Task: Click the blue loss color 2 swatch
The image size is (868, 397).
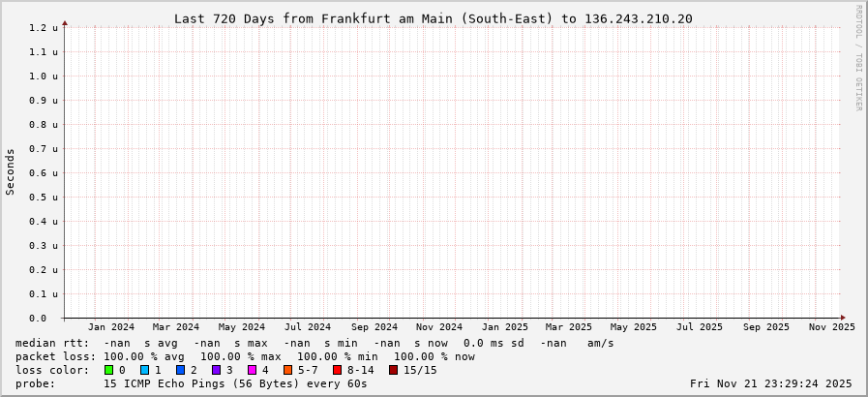Action: (x=181, y=370)
